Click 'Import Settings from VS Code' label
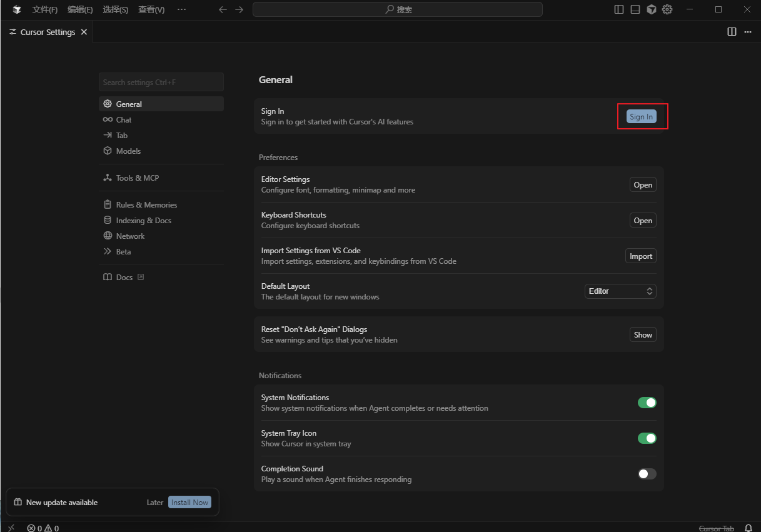761x532 pixels. tap(311, 250)
